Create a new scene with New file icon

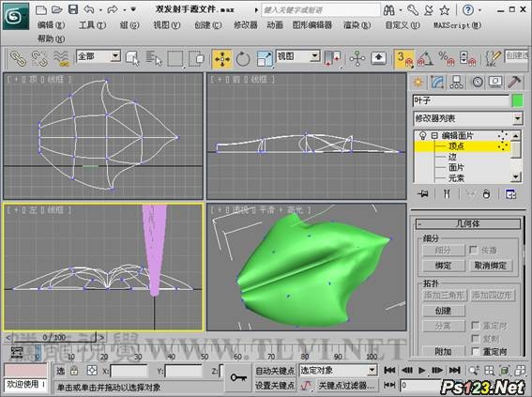point(41,9)
